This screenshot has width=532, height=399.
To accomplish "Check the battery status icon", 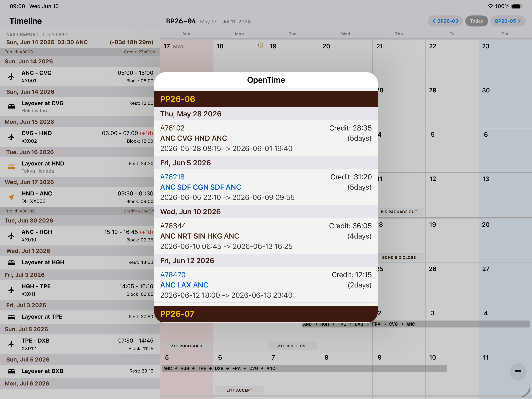I will [516, 6].
